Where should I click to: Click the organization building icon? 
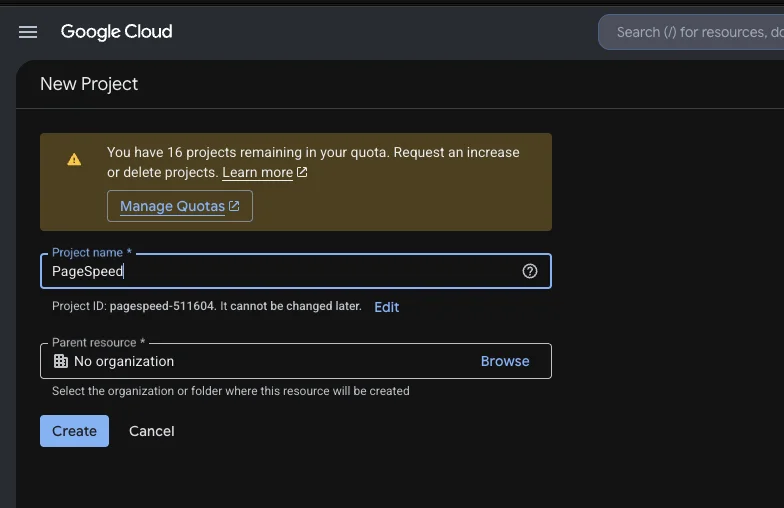tap(61, 361)
